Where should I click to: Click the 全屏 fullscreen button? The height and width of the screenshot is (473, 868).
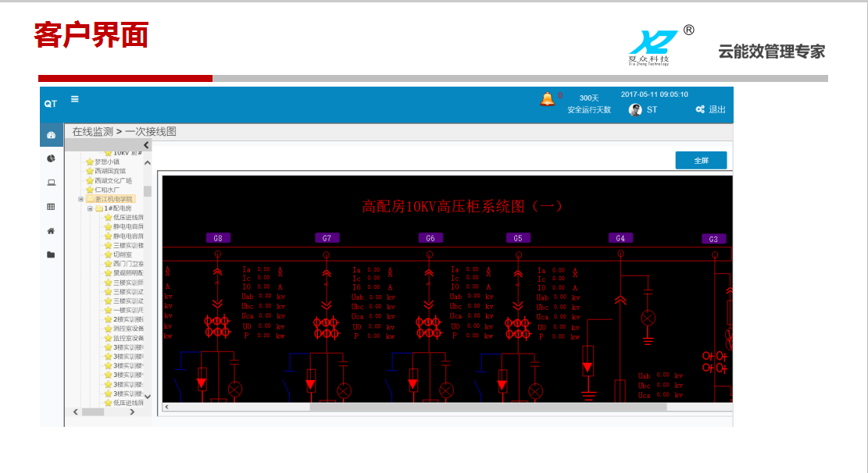click(701, 161)
